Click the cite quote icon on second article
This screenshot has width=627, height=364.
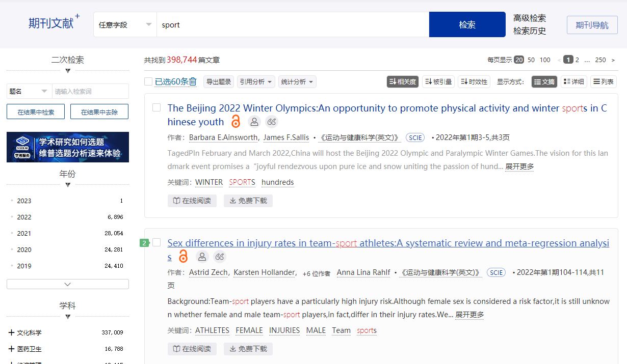click(x=220, y=257)
